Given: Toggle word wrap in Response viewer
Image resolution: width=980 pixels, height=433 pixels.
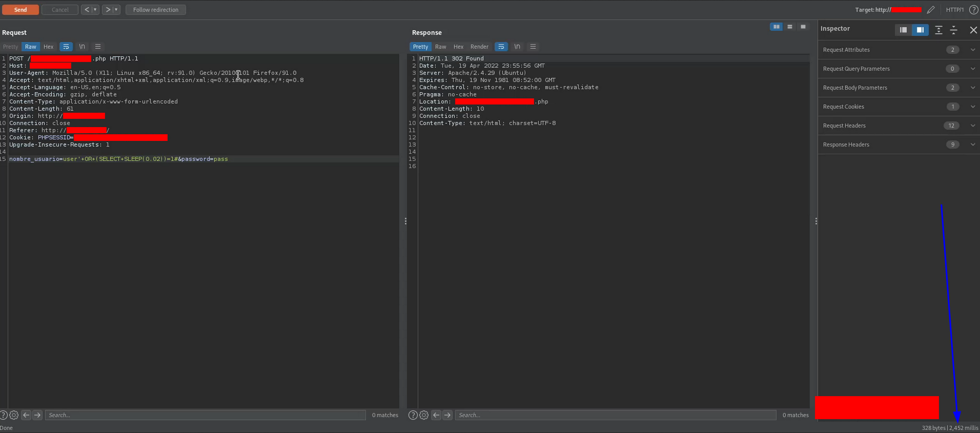Looking at the screenshot, I should [501, 47].
